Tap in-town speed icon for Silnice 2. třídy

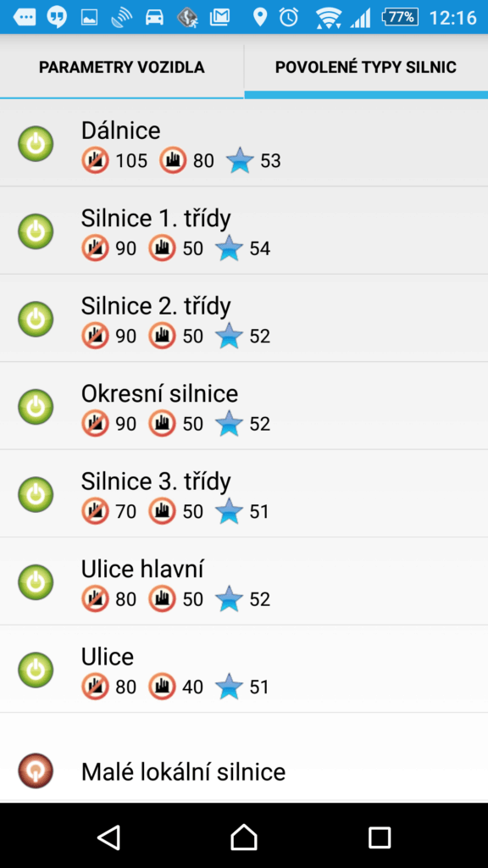coord(162,336)
